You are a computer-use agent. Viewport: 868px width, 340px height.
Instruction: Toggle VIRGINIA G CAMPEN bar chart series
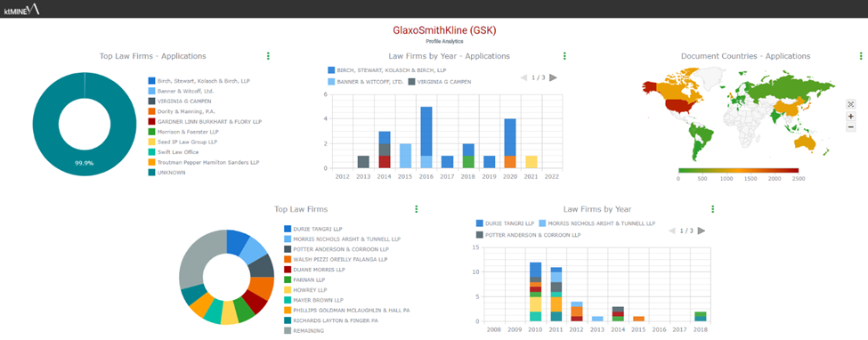tap(440, 81)
